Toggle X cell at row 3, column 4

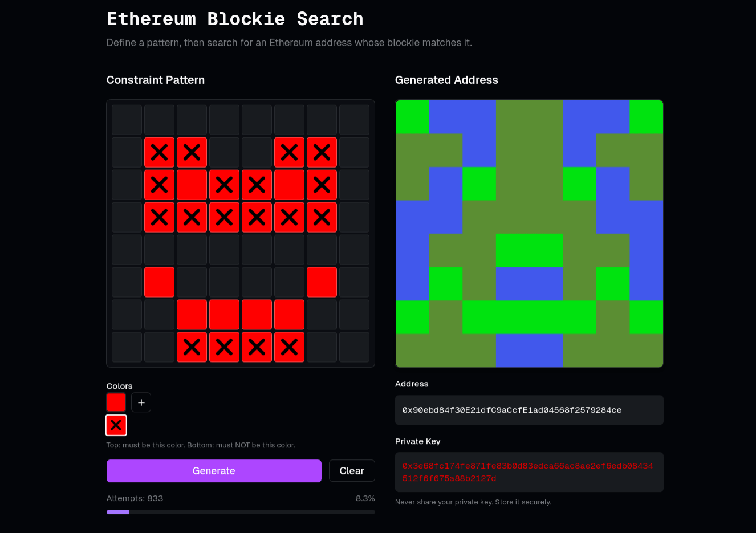pyautogui.click(x=224, y=185)
